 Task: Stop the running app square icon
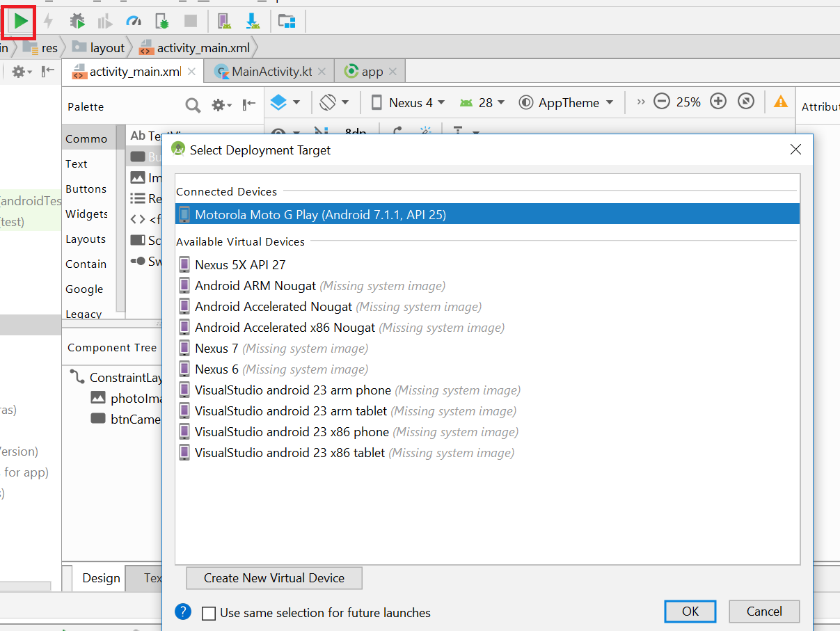(x=190, y=22)
